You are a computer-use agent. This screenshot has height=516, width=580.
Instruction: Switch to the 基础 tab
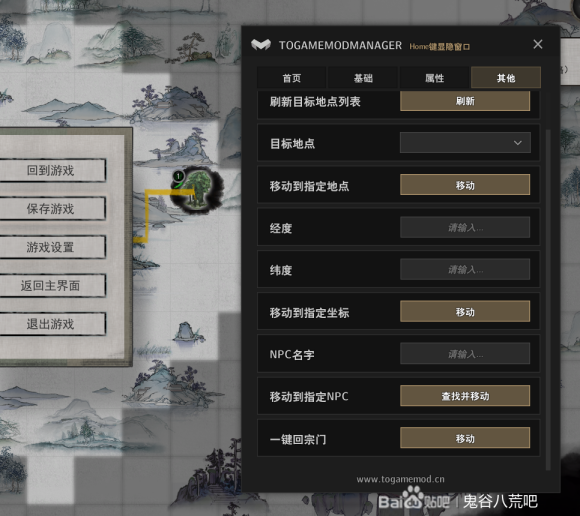(x=363, y=78)
